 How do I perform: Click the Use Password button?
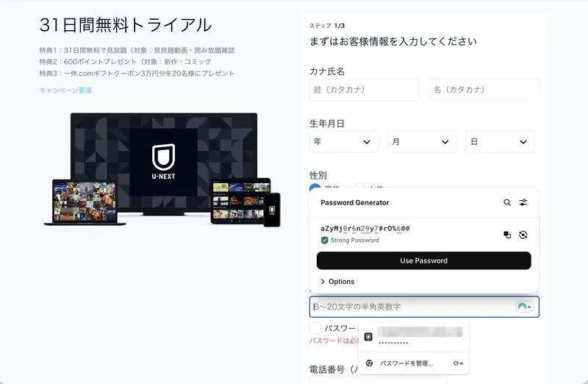tap(424, 260)
